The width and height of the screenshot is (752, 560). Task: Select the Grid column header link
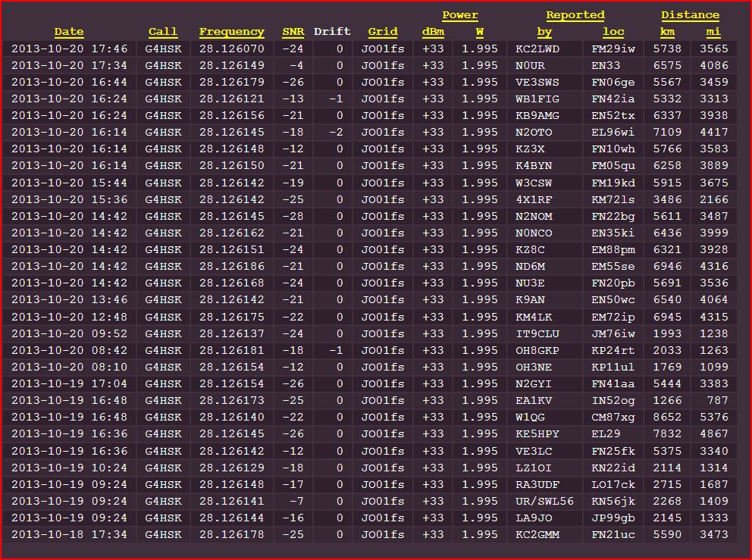point(383,32)
